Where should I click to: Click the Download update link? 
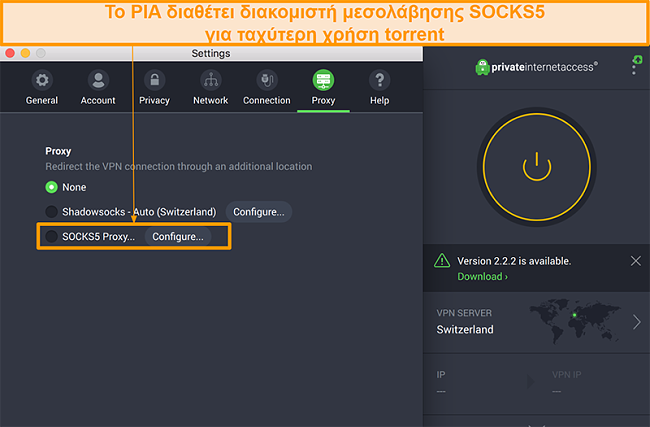pos(483,277)
